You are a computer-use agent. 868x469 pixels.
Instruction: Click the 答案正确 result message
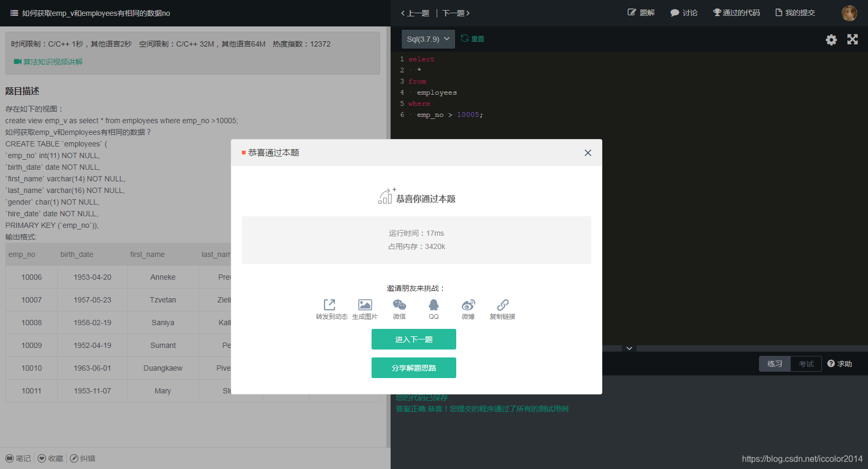tap(482, 409)
